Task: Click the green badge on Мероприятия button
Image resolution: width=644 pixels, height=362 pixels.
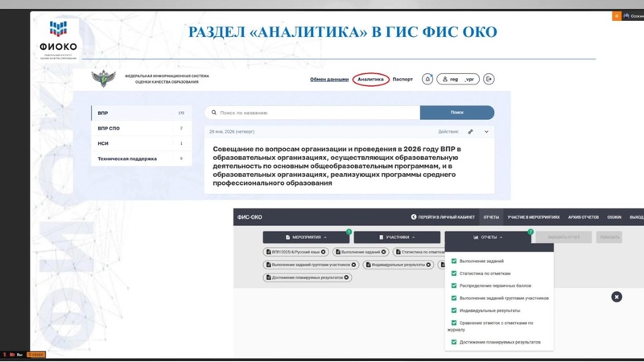Action: pyautogui.click(x=349, y=232)
